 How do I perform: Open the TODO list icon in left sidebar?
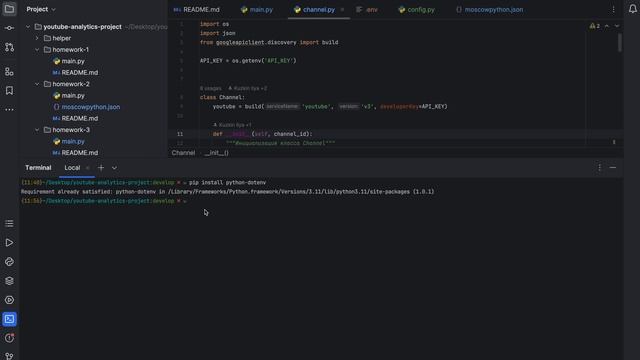(x=9, y=223)
